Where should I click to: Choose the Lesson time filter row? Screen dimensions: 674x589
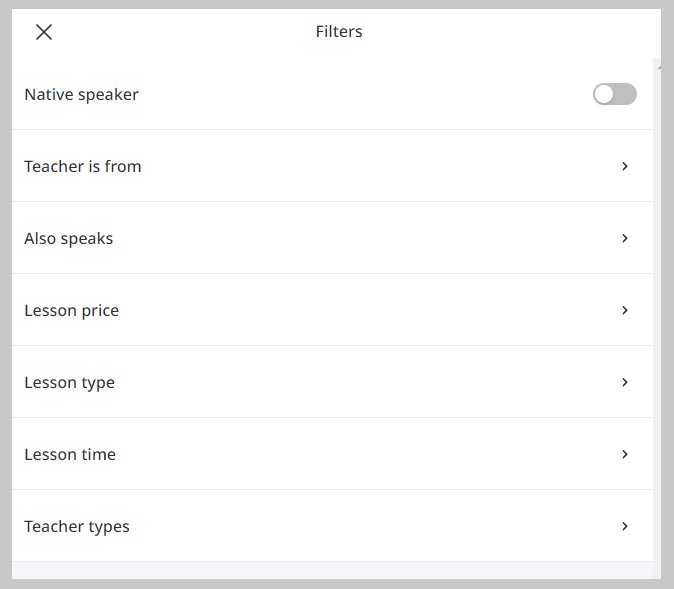[x=332, y=454]
